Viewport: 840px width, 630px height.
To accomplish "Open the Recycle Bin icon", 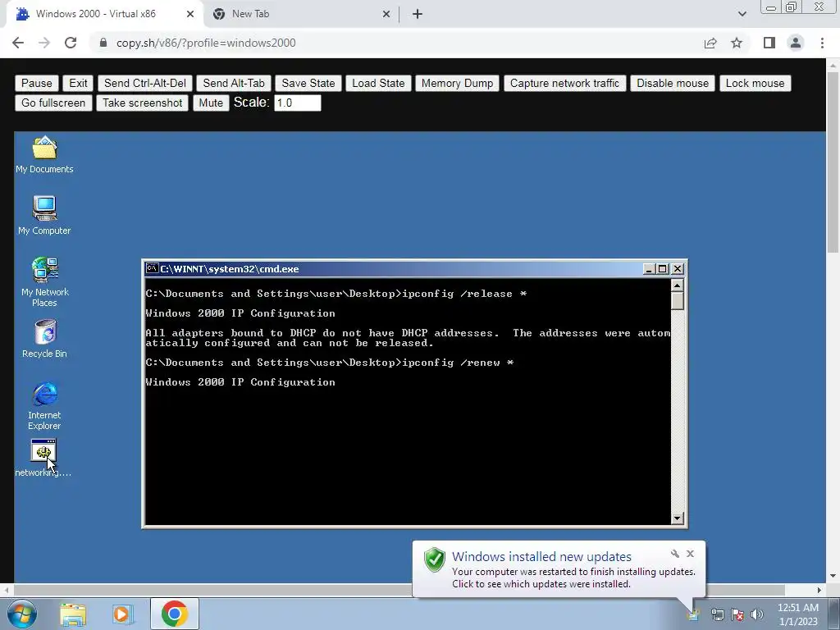I will [x=44, y=339].
